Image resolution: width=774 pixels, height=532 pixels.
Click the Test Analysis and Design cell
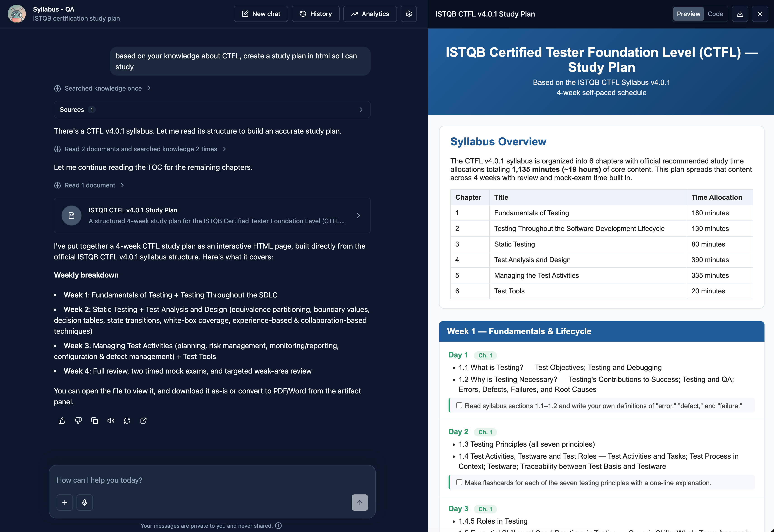(588, 260)
